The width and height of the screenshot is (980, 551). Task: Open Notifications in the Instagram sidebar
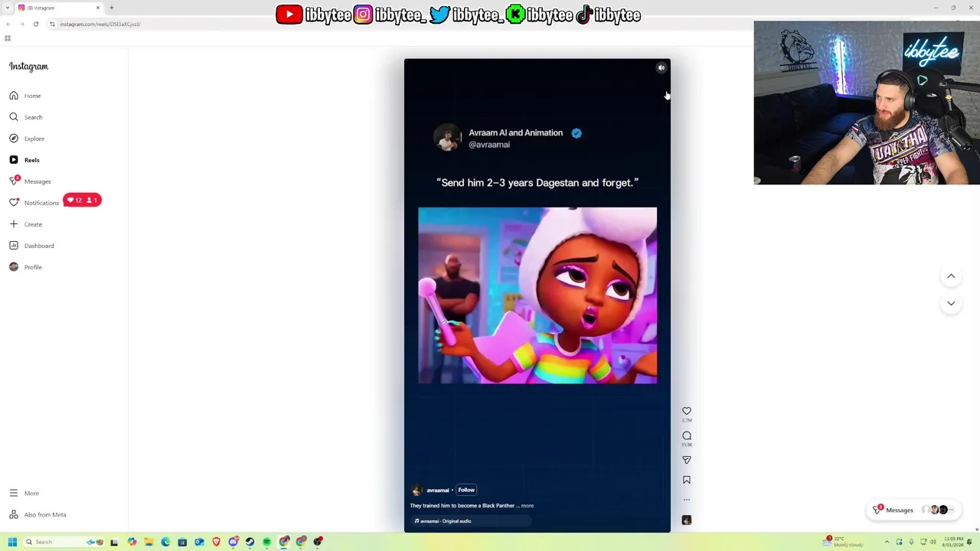[x=34, y=203]
